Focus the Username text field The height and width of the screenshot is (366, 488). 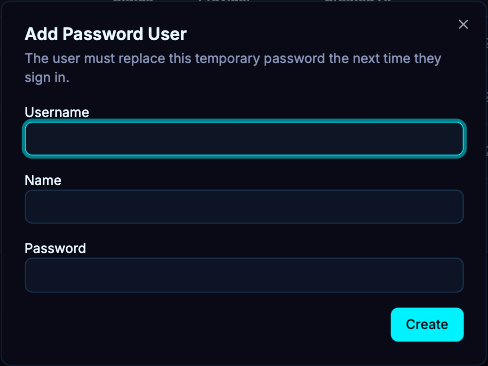(244, 138)
